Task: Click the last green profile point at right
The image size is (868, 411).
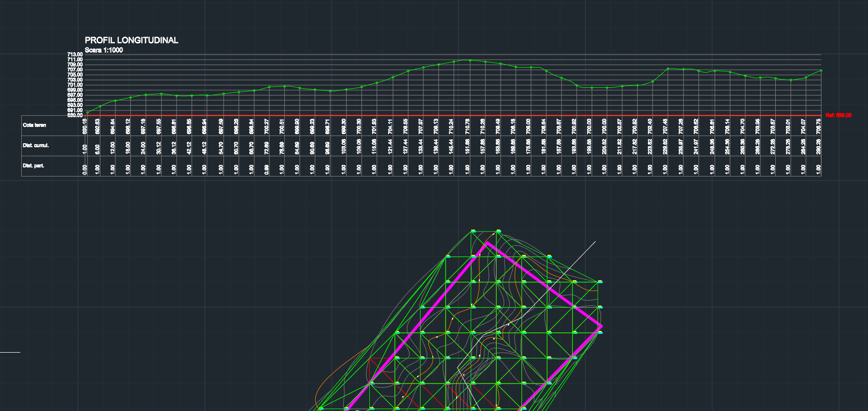Action: [821, 71]
